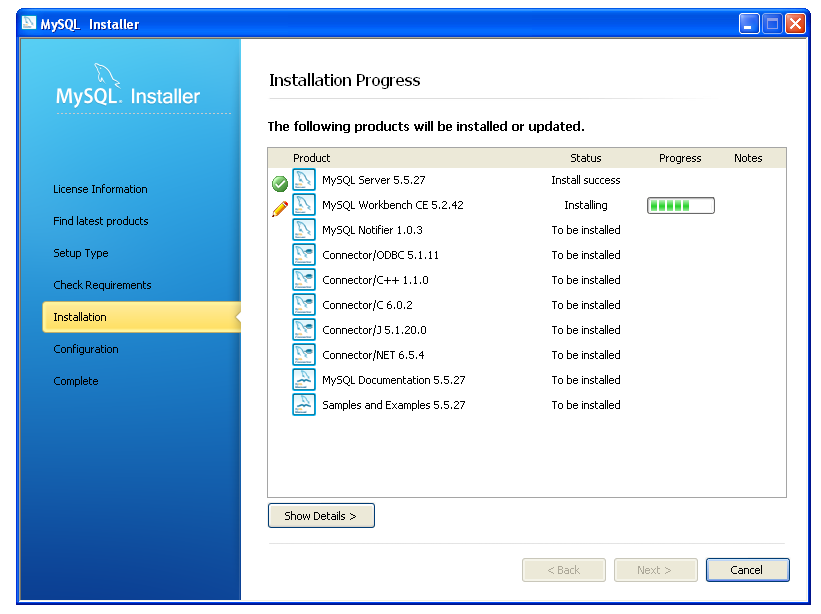This screenshot has width=821, height=614.
Task: Click the MySQL Notifier 1.0.3 product icon
Action: click(304, 230)
